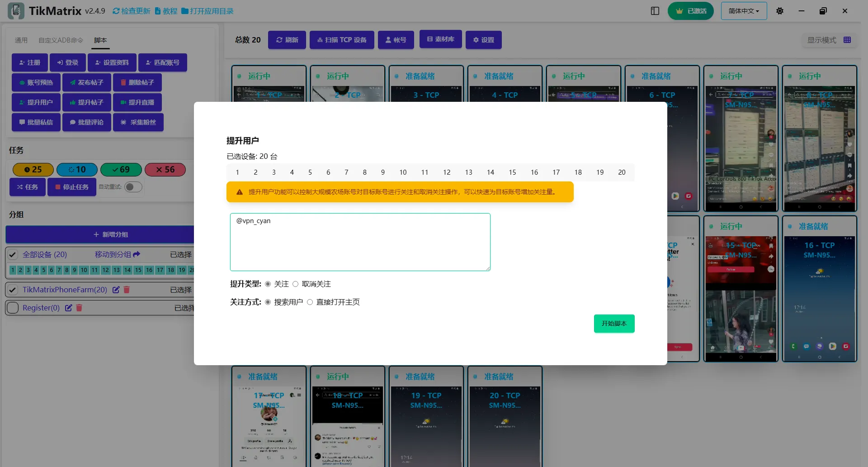Click the settings gear icon in title bar
This screenshot has width=868, height=467.
tap(780, 11)
